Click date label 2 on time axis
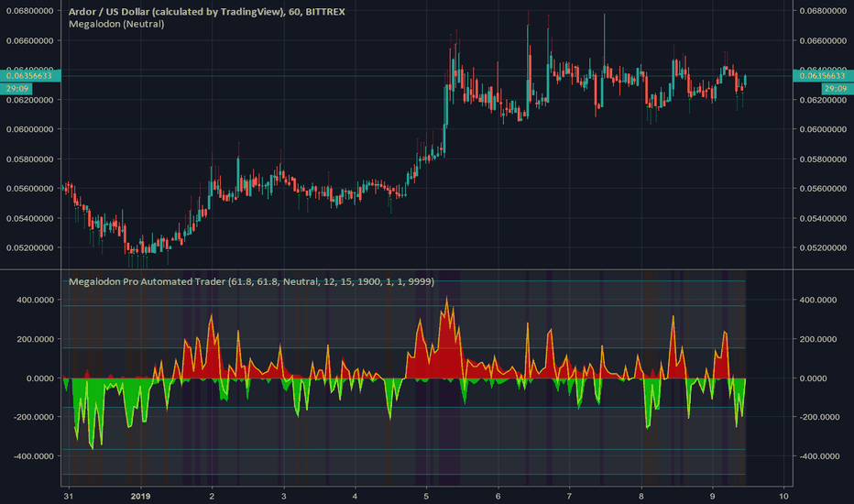 tap(212, 497)
